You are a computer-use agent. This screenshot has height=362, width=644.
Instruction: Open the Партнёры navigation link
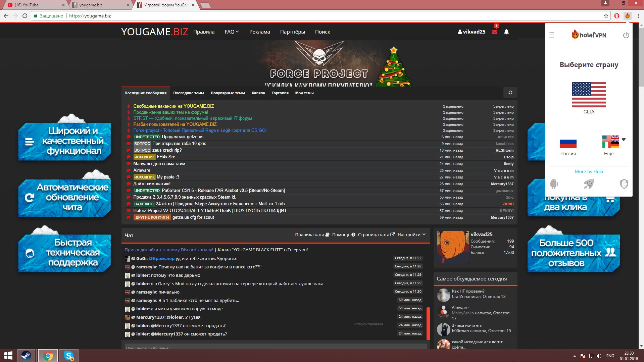tap(292, 32)
